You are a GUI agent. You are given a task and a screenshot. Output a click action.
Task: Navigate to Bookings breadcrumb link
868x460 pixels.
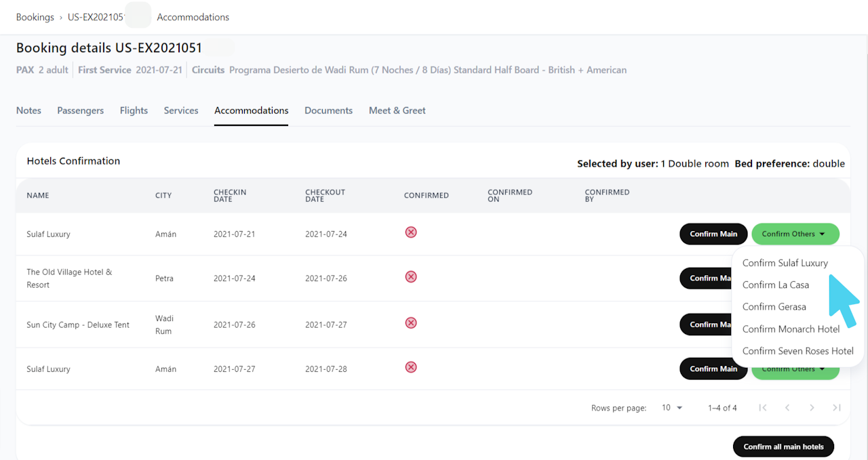35,17
